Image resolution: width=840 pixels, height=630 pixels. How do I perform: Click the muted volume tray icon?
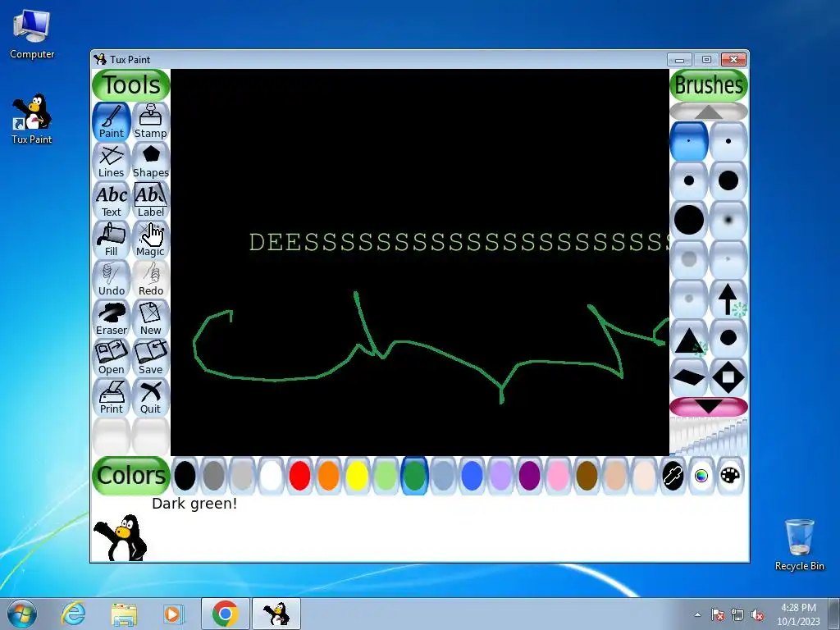coord(757,614)
